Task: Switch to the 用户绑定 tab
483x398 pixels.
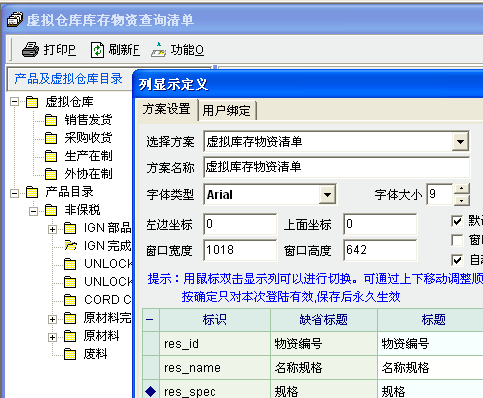Action: tap(227, 110)
